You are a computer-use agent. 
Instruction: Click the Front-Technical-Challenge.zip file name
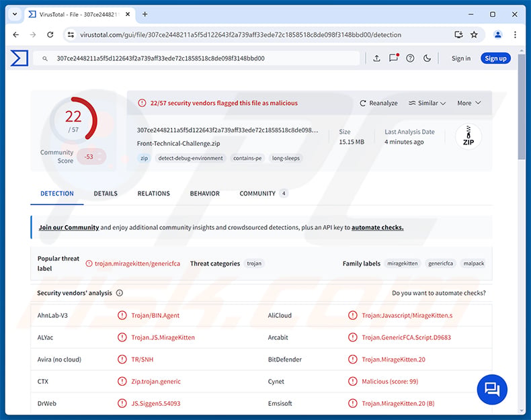pos(179,144)
